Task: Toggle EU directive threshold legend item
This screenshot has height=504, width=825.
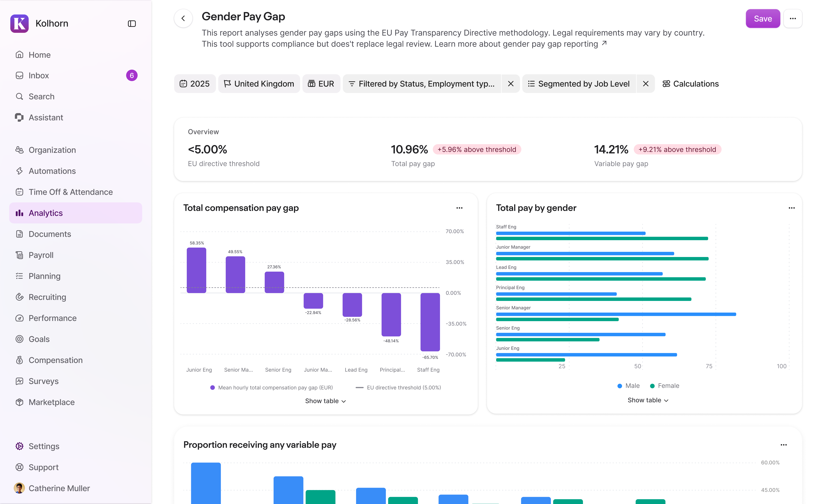Action: (398, 388)
